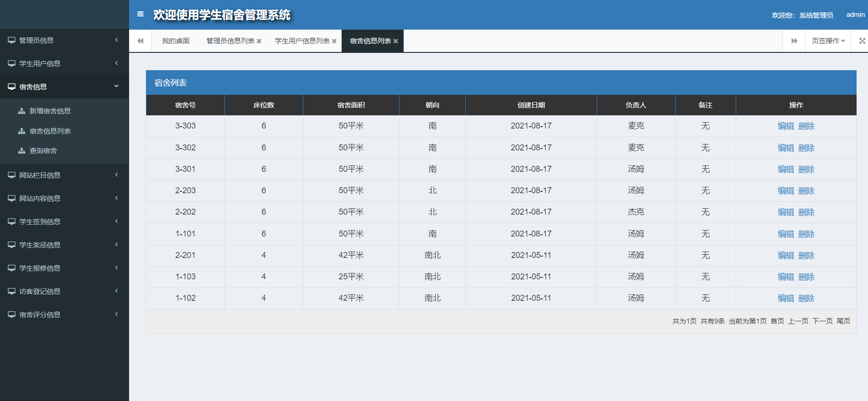
Task: Expand the 学生奖惩信息 menu chevron
Action: (116, 244)
